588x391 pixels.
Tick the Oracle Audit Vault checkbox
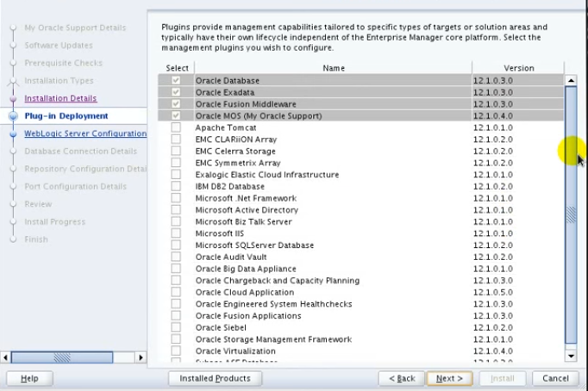(176, 257)
